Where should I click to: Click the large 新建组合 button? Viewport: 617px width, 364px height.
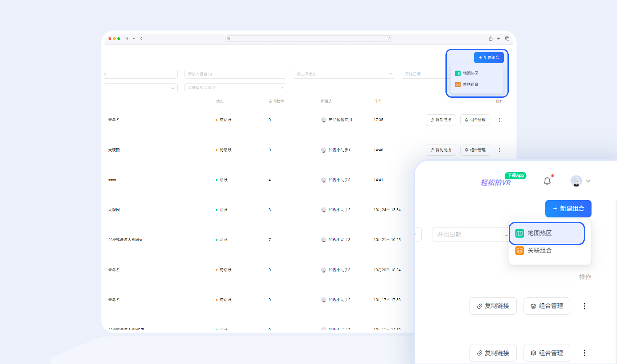click(568, 209)
